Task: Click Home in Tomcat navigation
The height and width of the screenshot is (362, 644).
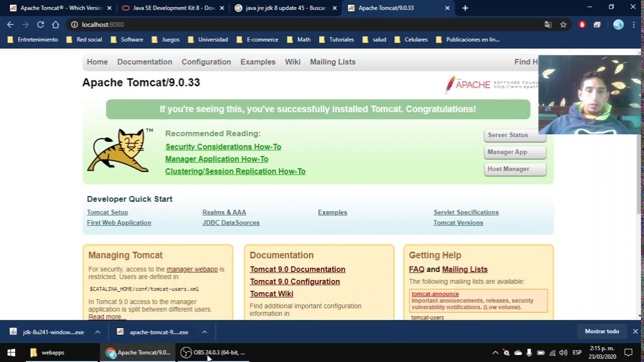Action: pos(97,62)
